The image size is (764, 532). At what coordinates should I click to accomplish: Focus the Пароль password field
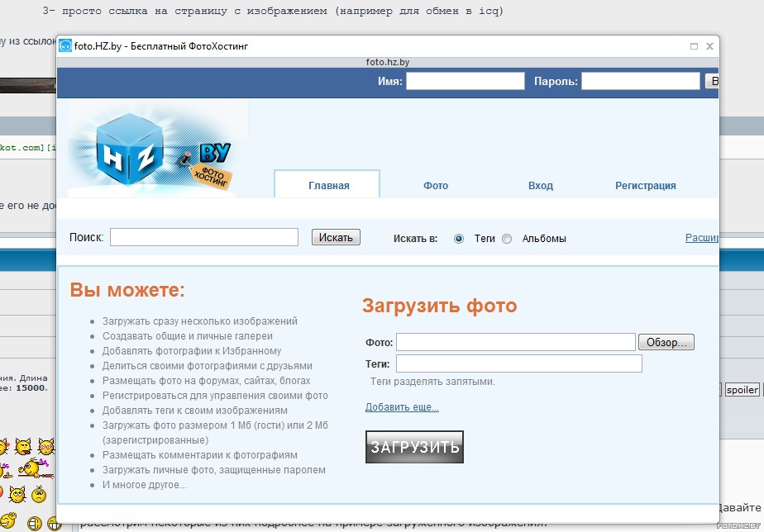(x=641, y=81)
